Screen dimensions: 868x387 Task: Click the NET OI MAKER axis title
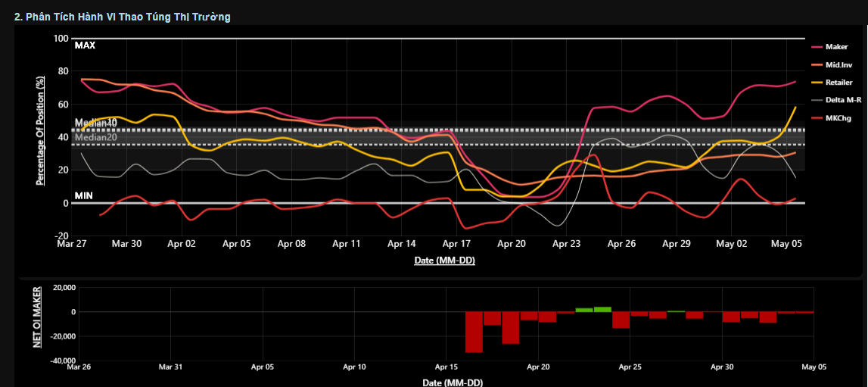(x=37, y=317)
